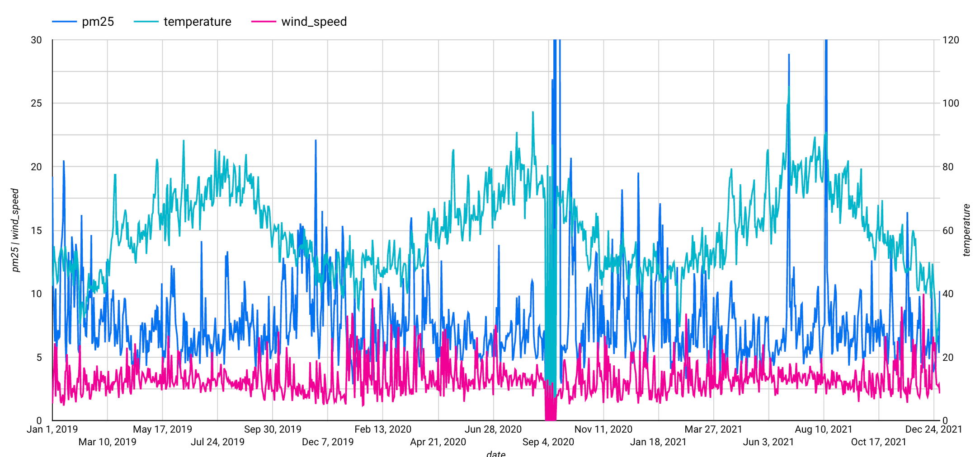
Task: Select the Jun 3, 2021 date label
Action: (x=768, y=442)
